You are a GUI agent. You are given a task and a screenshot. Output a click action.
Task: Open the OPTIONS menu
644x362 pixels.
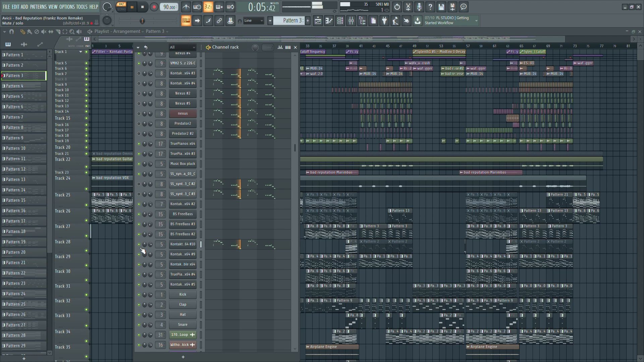tap(67, 7)
